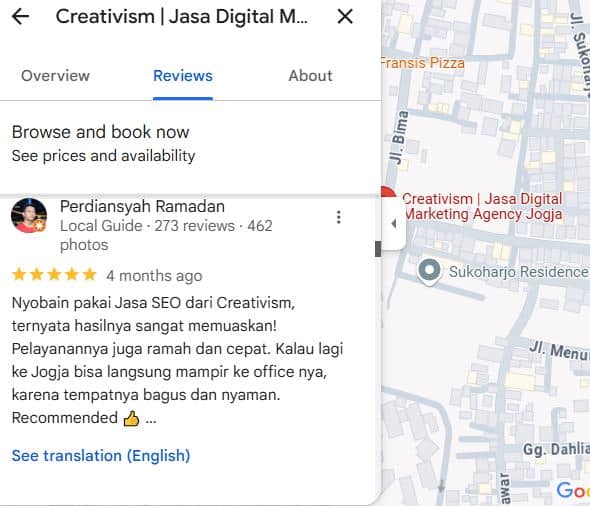Click the Creativism map marker label

(x=482, y=207)
